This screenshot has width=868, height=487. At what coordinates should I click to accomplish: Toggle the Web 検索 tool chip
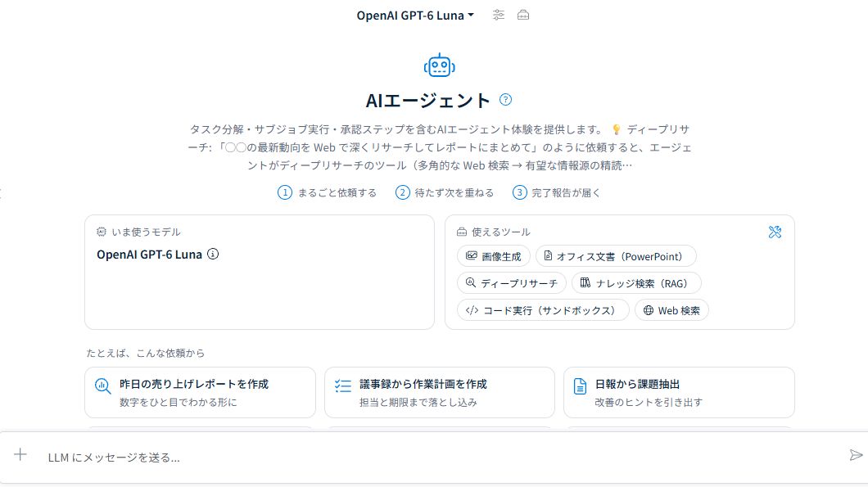click(x=671, y=310)
